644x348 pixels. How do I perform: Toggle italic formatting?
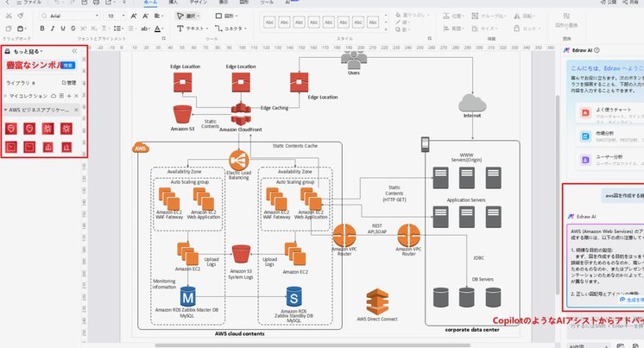click(52, 28)
